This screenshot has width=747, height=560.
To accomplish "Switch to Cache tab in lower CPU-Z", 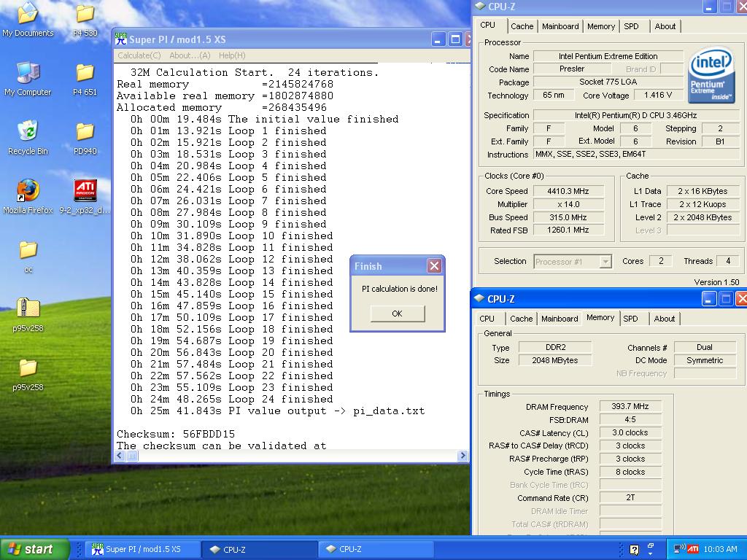I will pos(521,319).
